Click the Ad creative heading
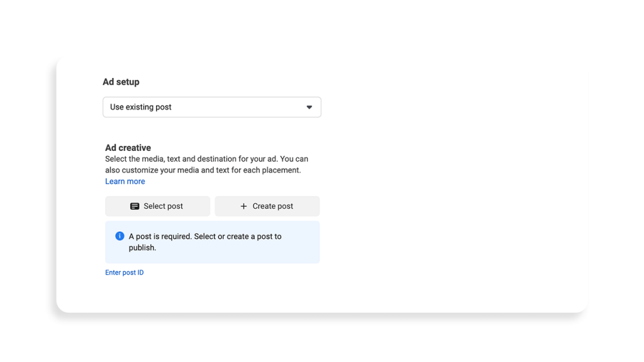This screenshot has height=362, width=644. click(128, 148)
